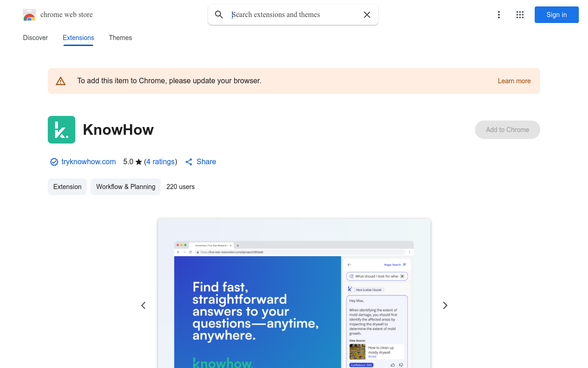588x368 pixels.
Task: Click the Add to Chrome button
Action: pos(508,130)
